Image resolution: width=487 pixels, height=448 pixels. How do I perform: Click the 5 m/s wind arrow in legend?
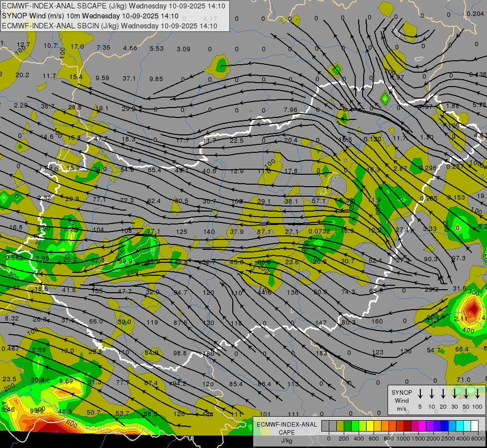[x=420, y=393]
